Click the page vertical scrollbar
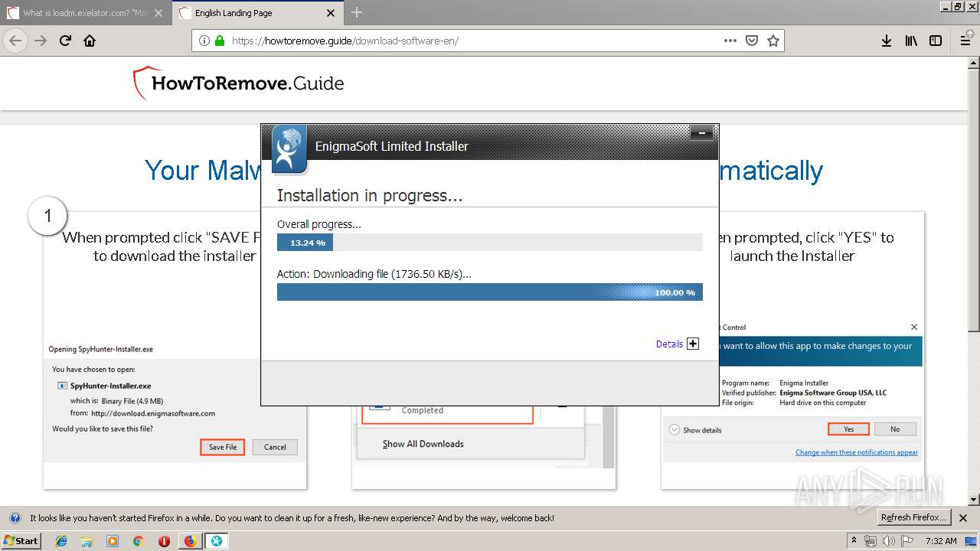The image size is (980, 551). 974,281
